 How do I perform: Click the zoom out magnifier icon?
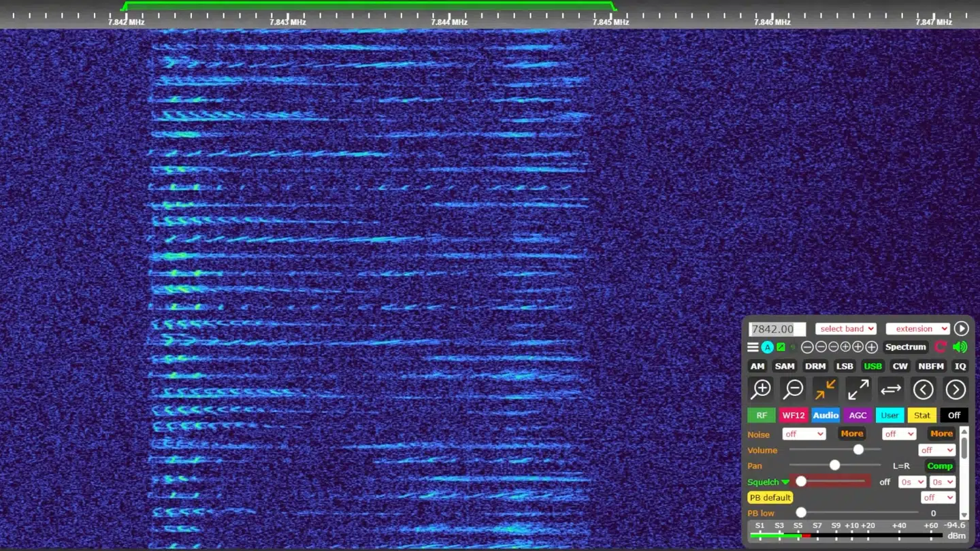(x=793, y=389)
